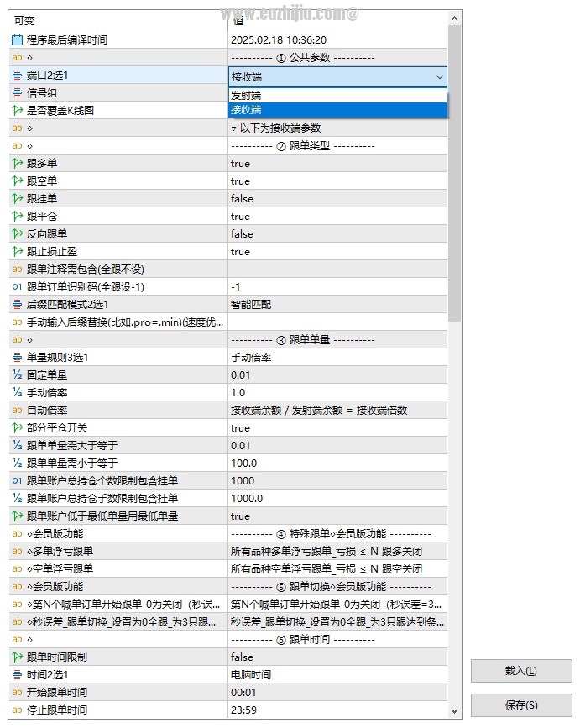580x728 pixels.
Task: Click the enum icon next to 端口2选1
Action: tap(17, 76)
